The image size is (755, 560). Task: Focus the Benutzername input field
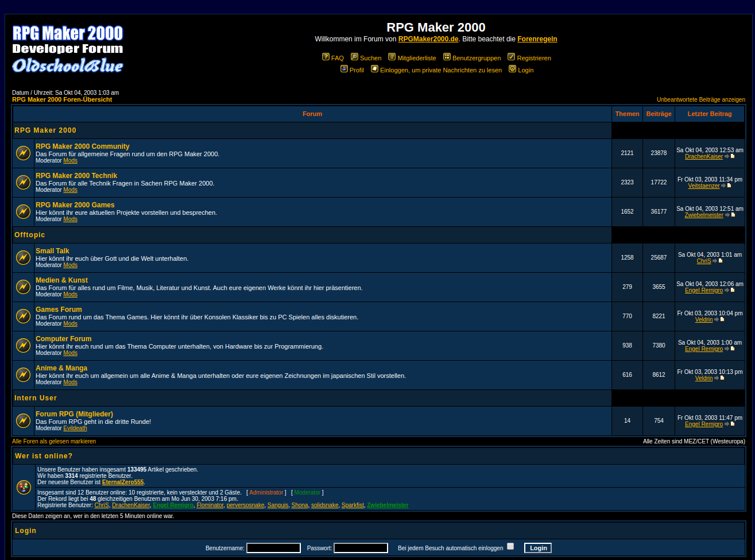273,548
